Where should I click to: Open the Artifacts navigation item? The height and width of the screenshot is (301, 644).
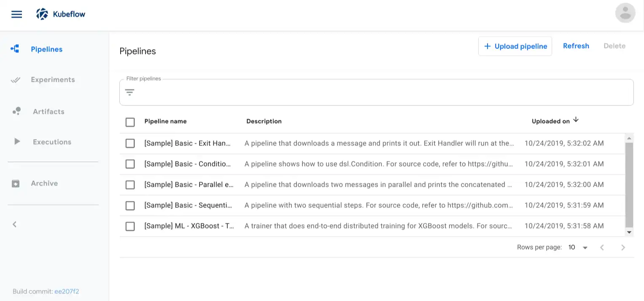pyautogui.click(x=49, y=111)
